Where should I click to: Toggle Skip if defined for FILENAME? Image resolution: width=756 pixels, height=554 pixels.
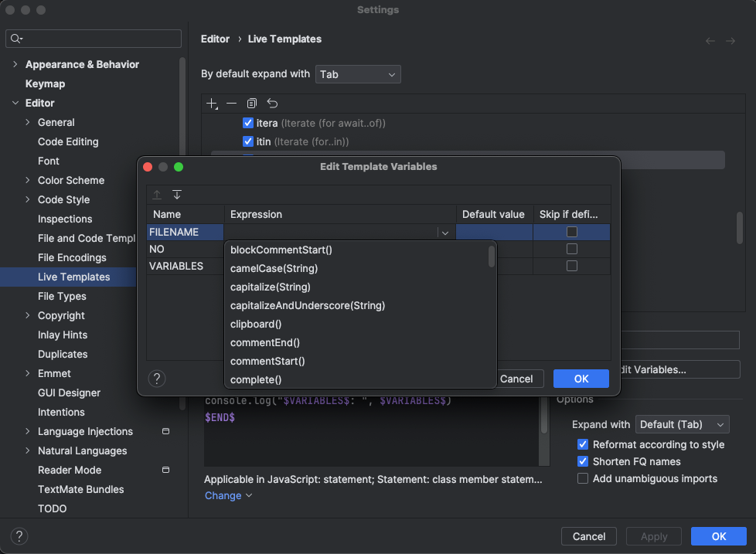(x=572, y=232)
